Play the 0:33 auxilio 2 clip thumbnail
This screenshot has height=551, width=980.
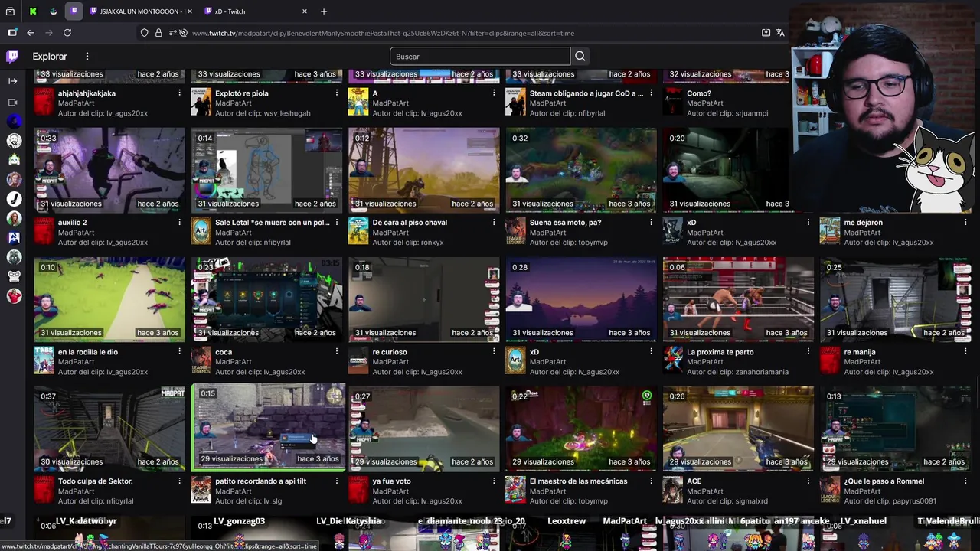[109, 169]
